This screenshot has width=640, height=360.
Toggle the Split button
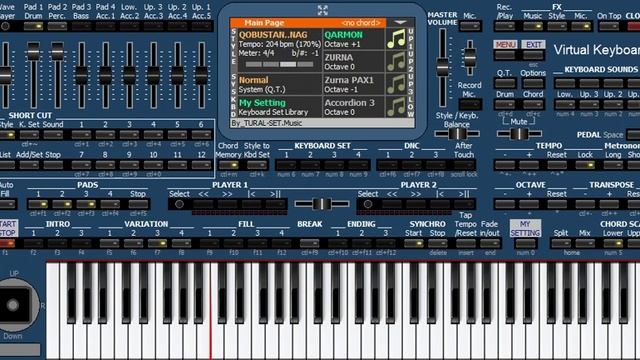(561, 243)
